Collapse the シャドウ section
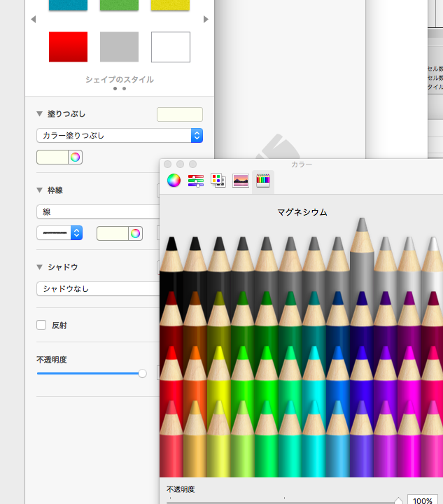Viewport: 443px width, 504px height. 39,267
